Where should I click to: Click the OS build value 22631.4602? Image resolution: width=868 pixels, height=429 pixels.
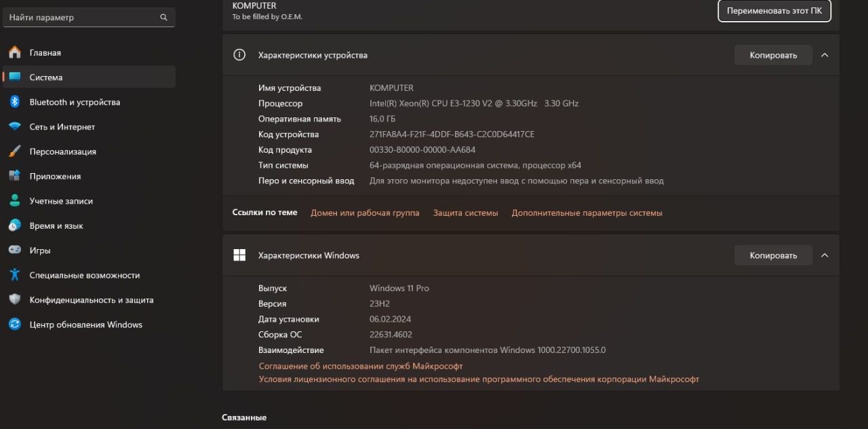pos(391,335)
